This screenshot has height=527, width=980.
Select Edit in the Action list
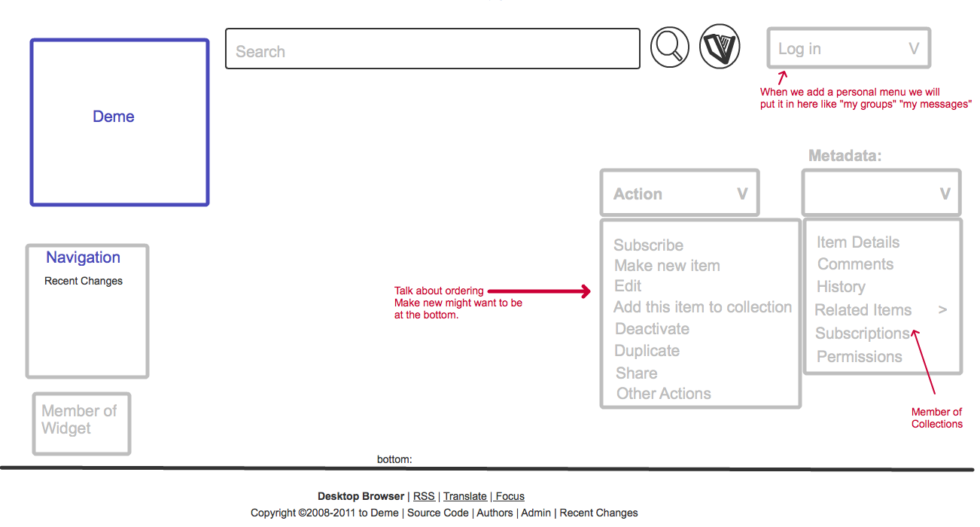click(x=628, y=286)
